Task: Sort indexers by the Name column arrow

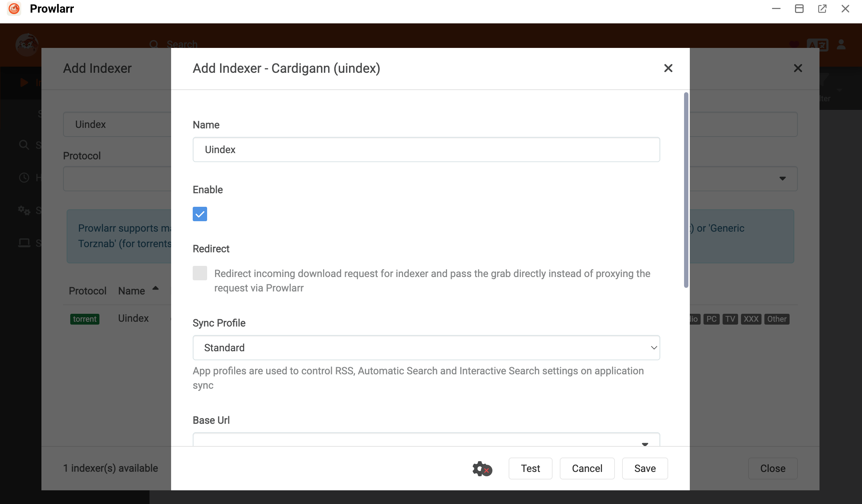Action: (155, 288)
